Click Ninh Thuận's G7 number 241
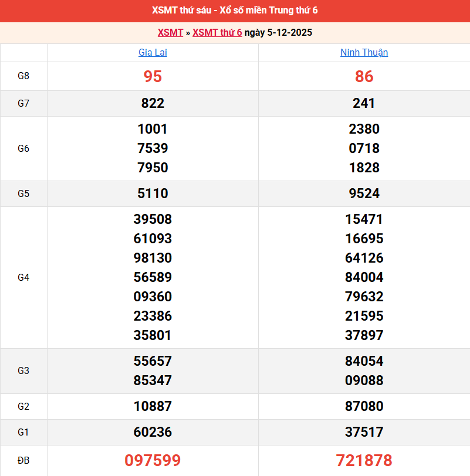Image resolution: width=470 pixels, height=476 pixels. coord(364,103)
